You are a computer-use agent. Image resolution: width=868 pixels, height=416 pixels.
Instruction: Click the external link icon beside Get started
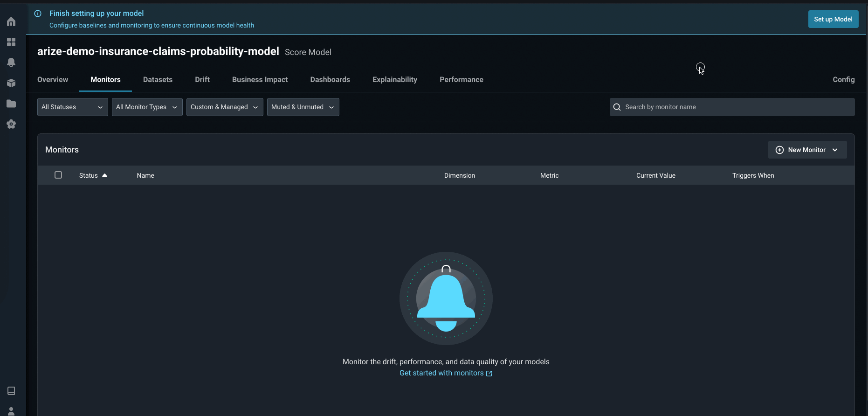(x=489, y=374)
